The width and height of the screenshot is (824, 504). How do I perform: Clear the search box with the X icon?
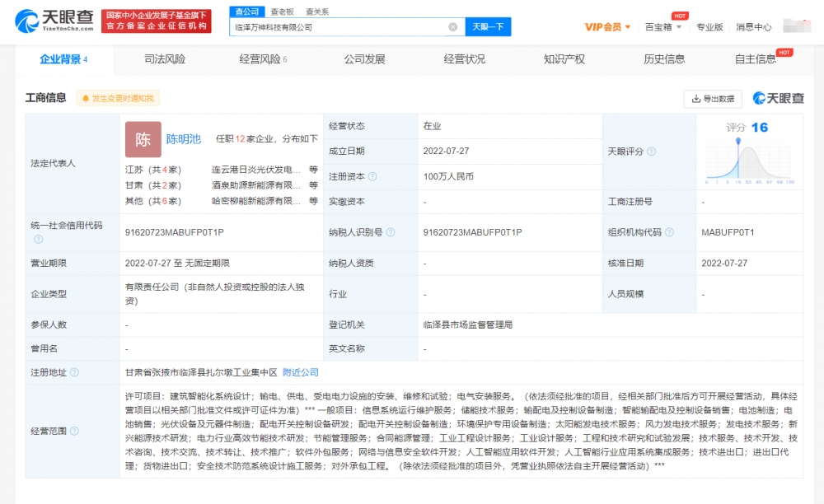coord(452,27)
